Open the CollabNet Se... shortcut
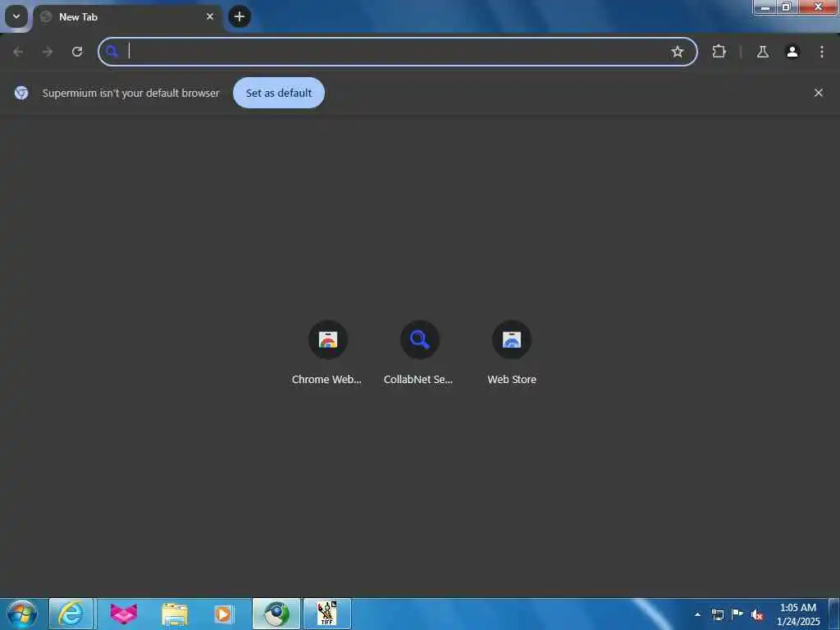840x630 pixels. pyautogui.click(x=419, y=353)
